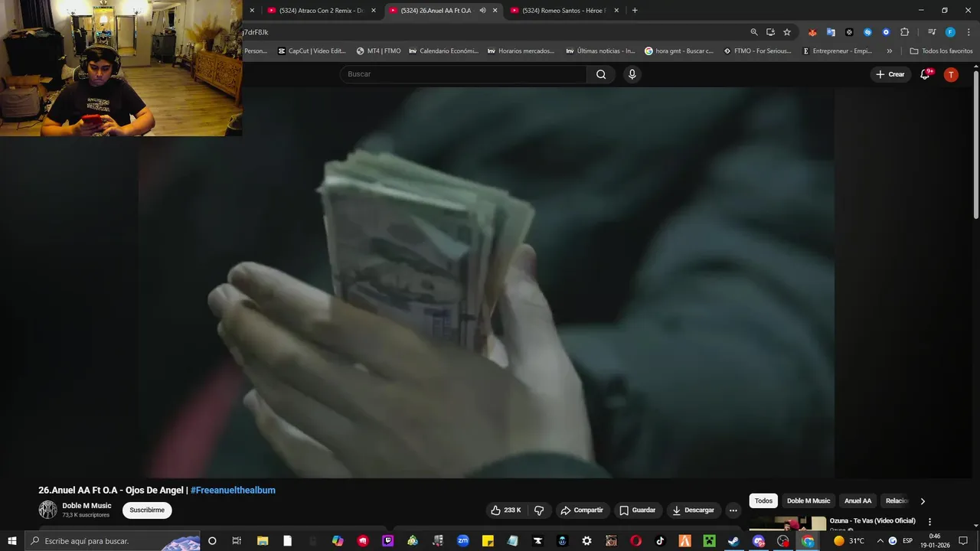The height and width of the screenshot is (551, 980).
Task: Open Zoom app from taskbar
Action: point(462,541)
